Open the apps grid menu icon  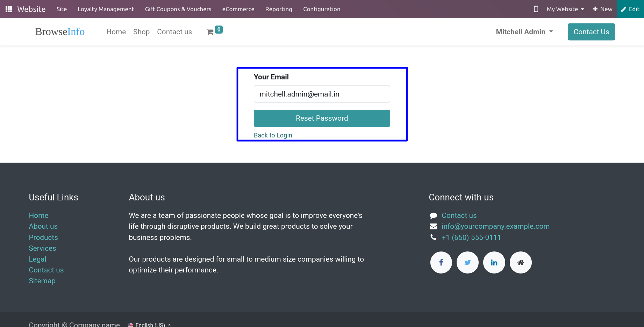click(9, 9)
